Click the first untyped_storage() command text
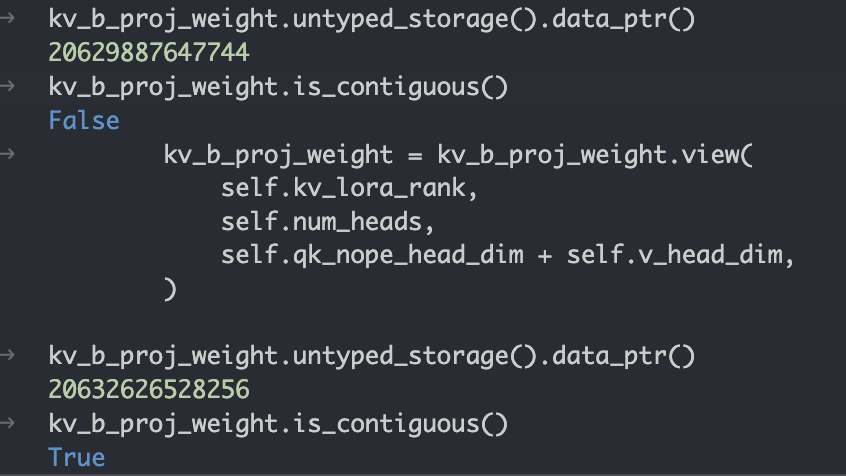 tap(372, 19)
